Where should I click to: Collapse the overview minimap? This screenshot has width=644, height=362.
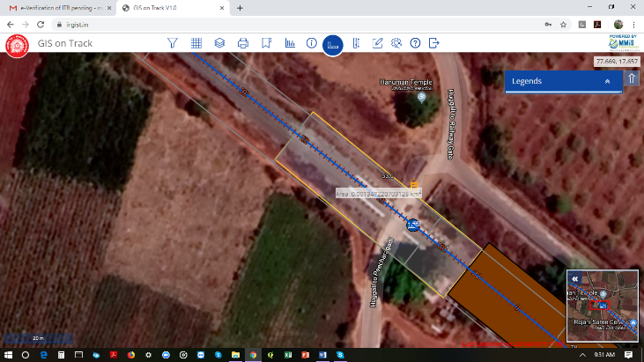(575, 278)
